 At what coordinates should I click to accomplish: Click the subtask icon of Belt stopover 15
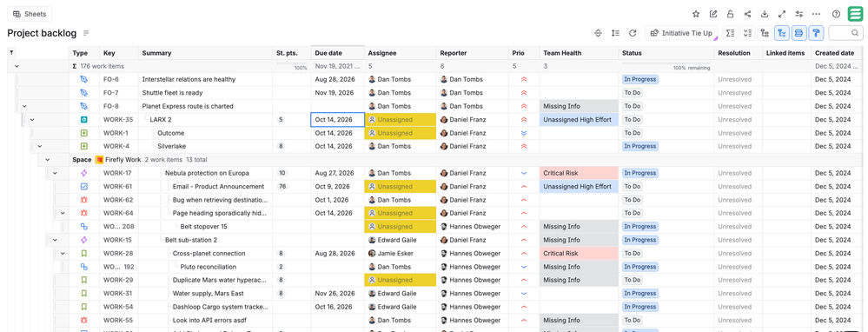click(x=84, y=226)
